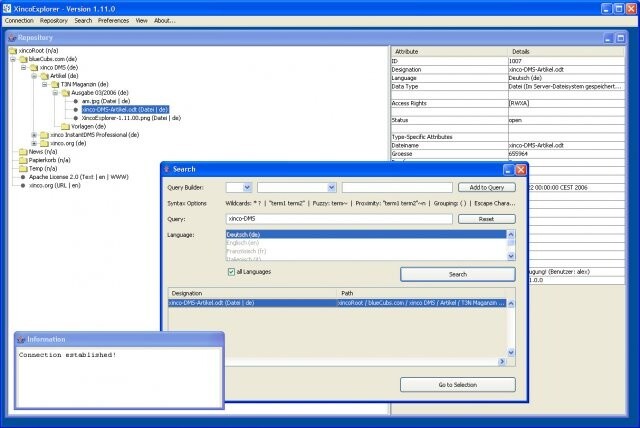Click the bullet icon of am.jpg
Viewport: 640px width, 428px height.
[x=76, y=101]
